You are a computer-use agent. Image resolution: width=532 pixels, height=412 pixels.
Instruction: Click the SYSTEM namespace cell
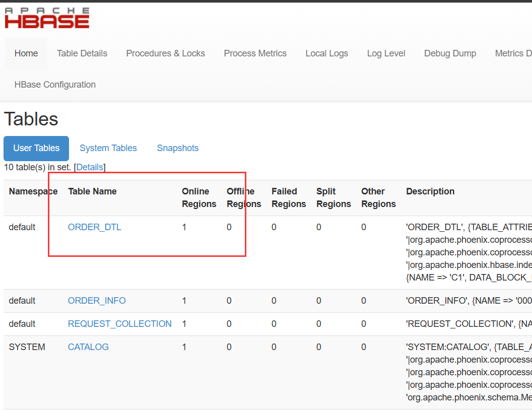tap(27, 347)
